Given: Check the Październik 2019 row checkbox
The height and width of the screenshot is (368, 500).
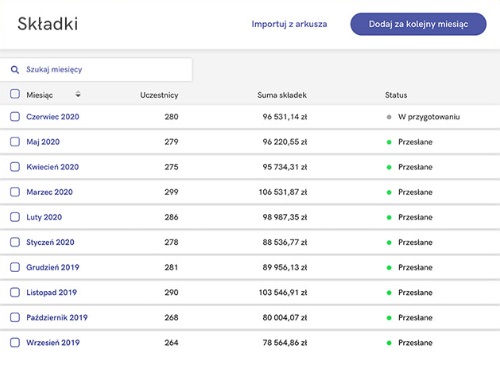Looking at the screenshot, I should click(15, 317).
